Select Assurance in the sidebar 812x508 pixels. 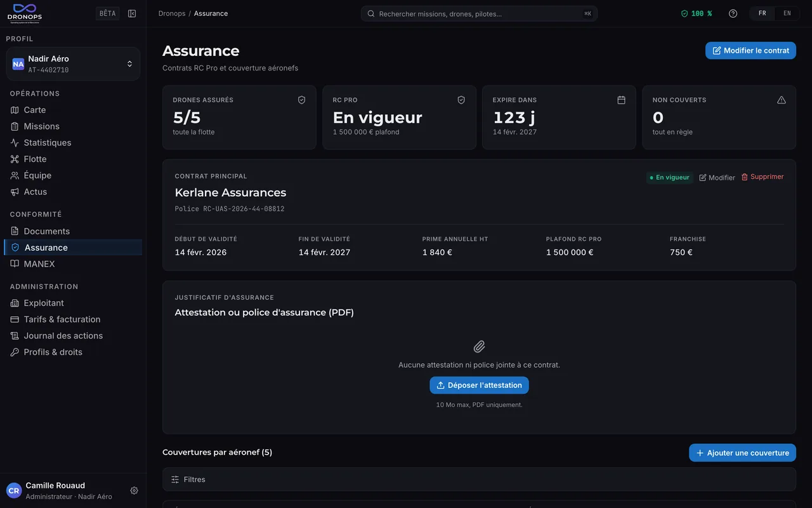pos(73,248)
